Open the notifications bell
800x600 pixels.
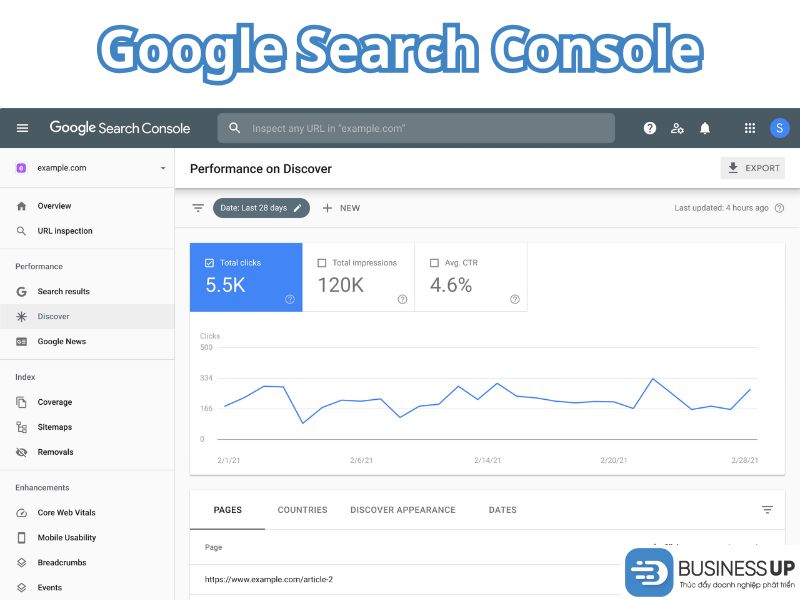pos(705,128)
